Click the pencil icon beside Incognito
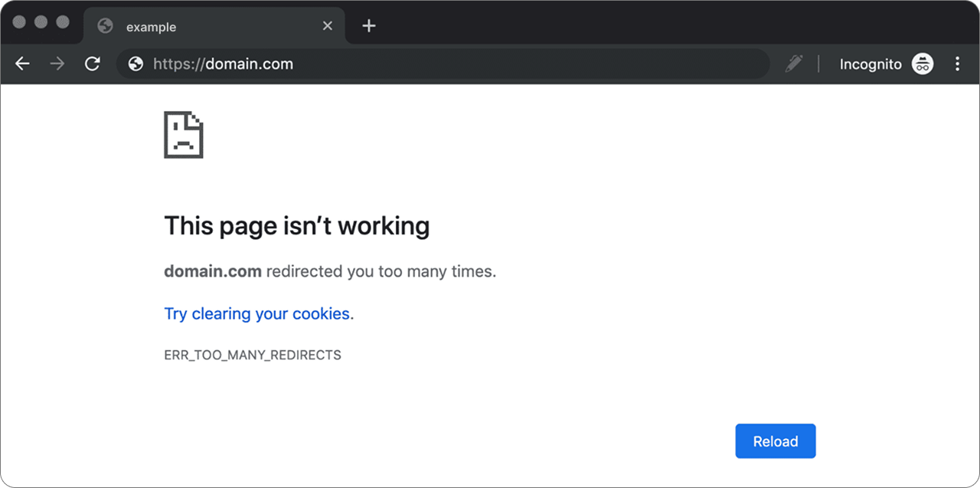This screenshot has width=980, height=488. click(794, 64)
